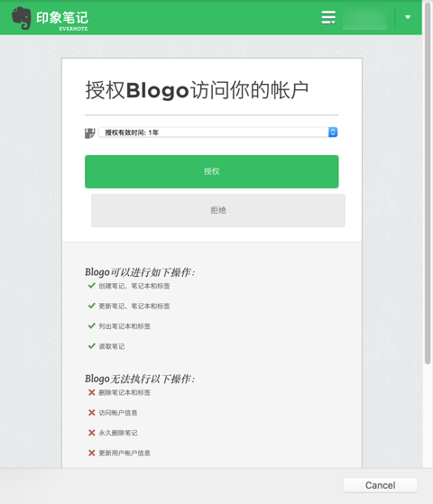This screenshot has height=504, width=433.
Task: Click the heading Blogo无法执行以下操作
Action: point(140,379)
